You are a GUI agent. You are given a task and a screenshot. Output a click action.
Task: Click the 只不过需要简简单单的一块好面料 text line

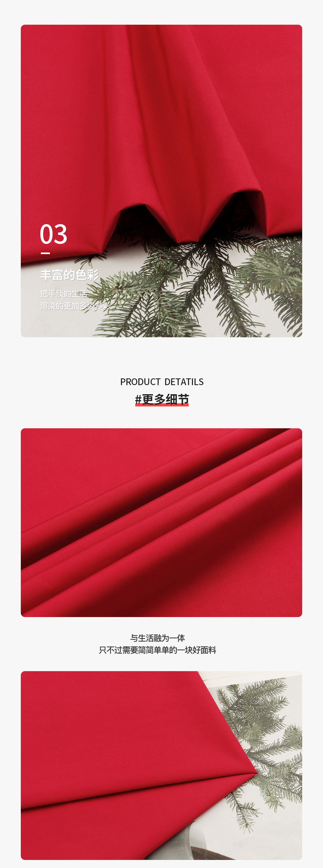157,650
